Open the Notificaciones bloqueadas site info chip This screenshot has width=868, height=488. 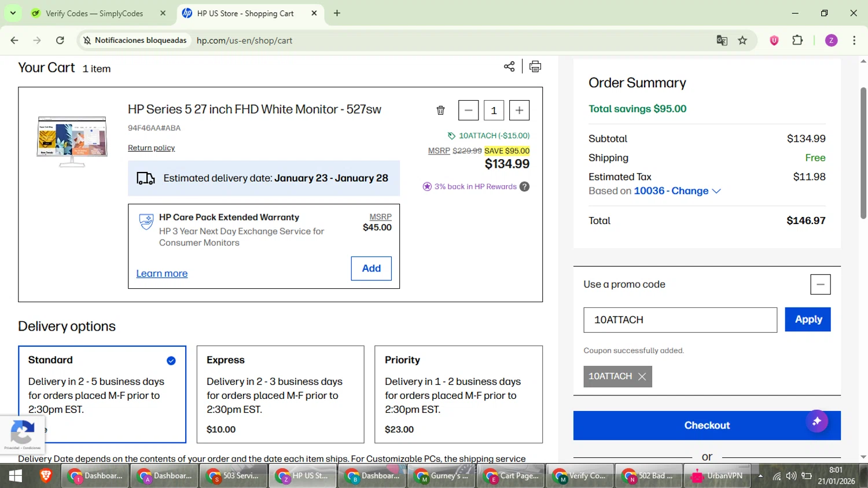pos(135,41)
